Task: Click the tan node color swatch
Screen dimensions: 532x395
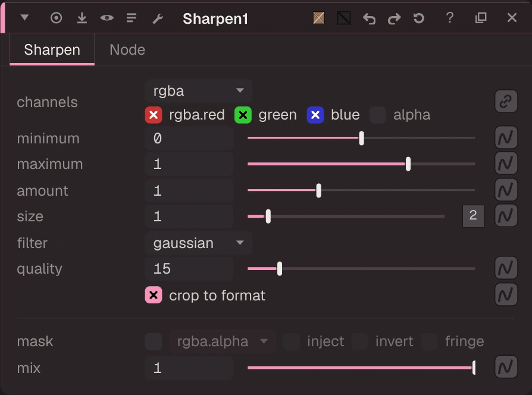Action: 318,18
